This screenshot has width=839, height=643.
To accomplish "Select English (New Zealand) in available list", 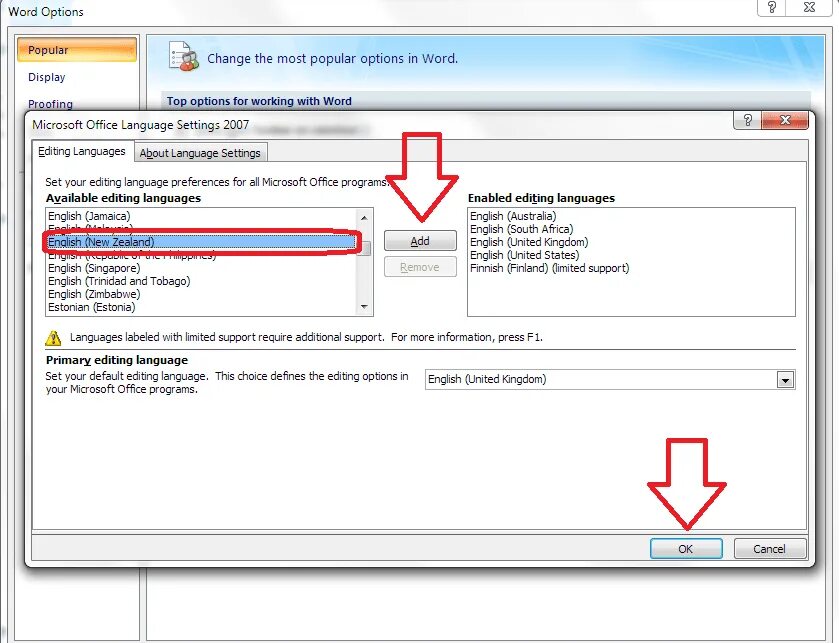I will [x=201, y=242].
